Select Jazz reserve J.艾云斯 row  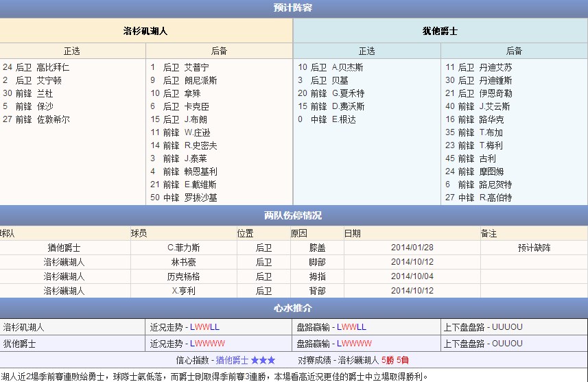[478, 106]
